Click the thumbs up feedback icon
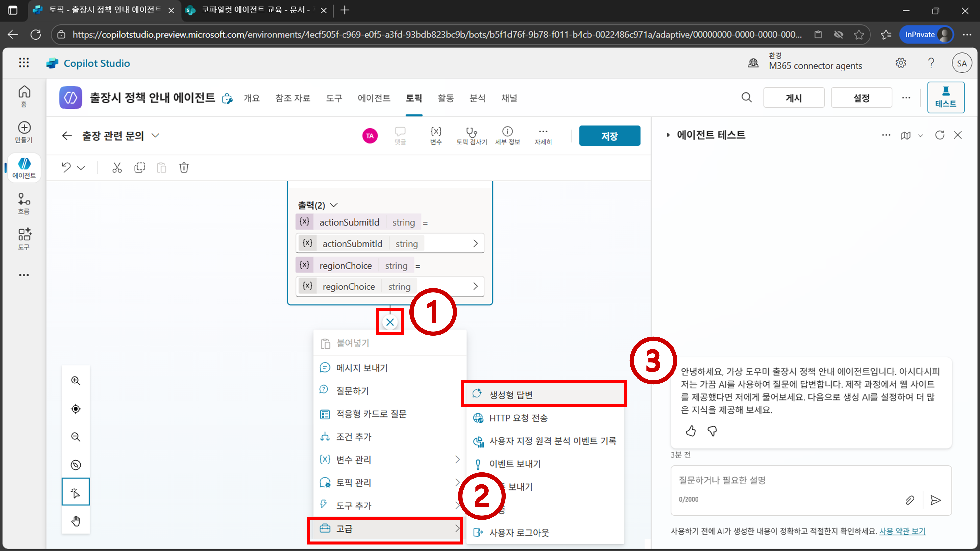Screen dimensions: 980x551 pos(690,431)
